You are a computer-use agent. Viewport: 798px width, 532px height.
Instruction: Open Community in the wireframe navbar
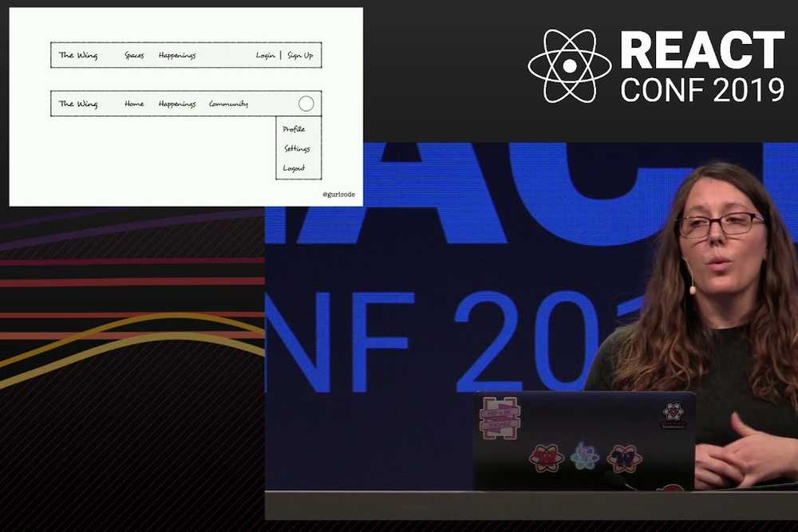tap(228, 104)
